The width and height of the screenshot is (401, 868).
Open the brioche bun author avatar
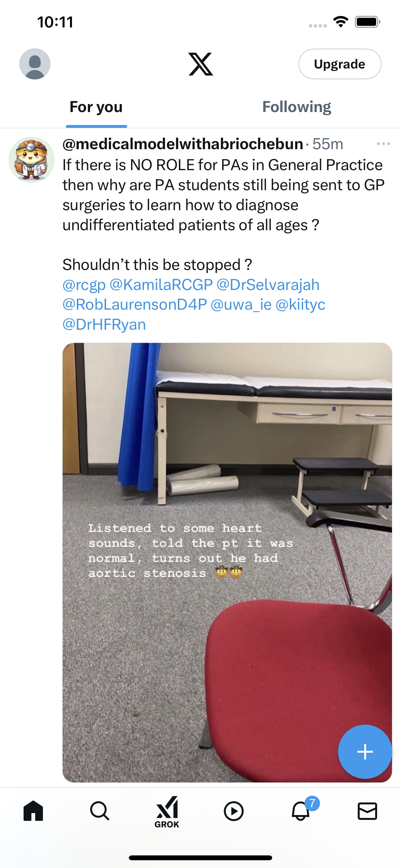click(x=31, y=160)
